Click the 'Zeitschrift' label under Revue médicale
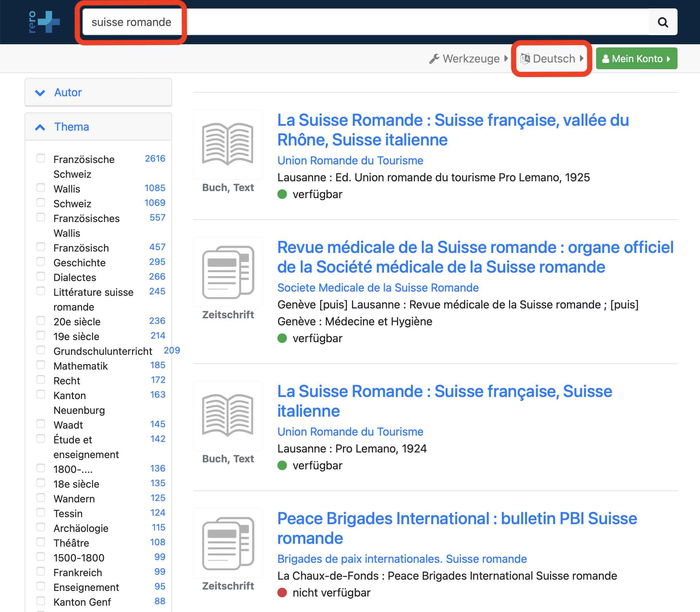 [x=228, y=314]
